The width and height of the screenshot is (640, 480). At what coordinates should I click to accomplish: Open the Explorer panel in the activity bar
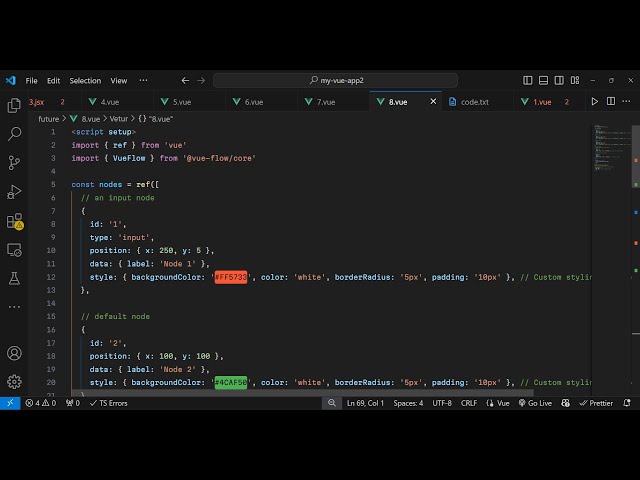[x=14, y=105]
